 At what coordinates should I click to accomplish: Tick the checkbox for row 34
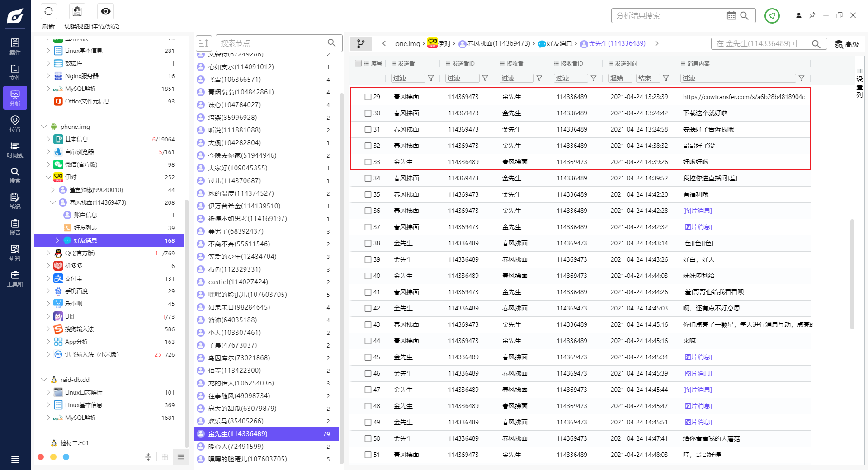[x=368, y=178]
